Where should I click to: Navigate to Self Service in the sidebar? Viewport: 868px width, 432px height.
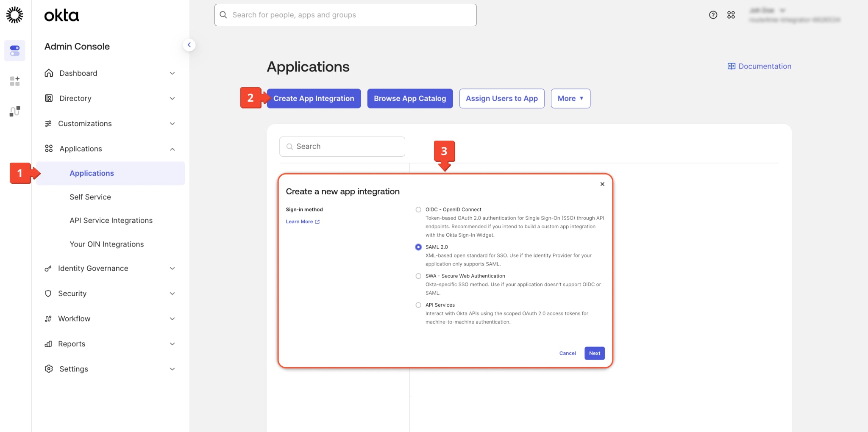(90, 197)
